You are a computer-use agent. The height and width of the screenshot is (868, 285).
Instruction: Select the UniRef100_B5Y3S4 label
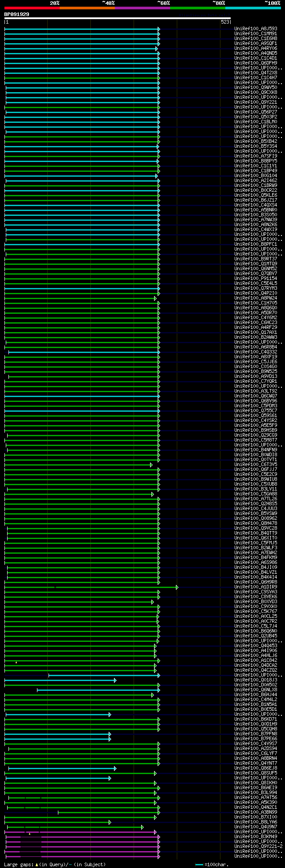click(x=256, y=146)
